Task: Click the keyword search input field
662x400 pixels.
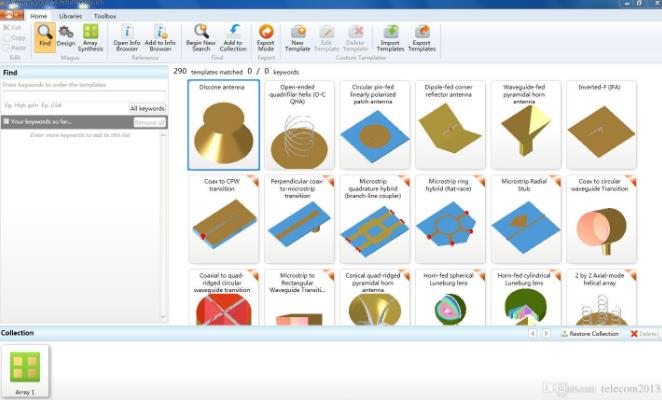Action: [83, 97]
